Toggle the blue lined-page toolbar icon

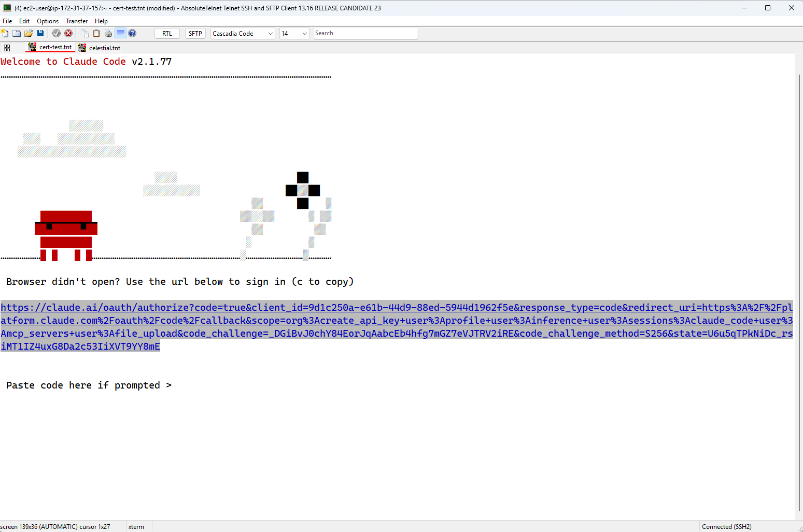point(120,33)
